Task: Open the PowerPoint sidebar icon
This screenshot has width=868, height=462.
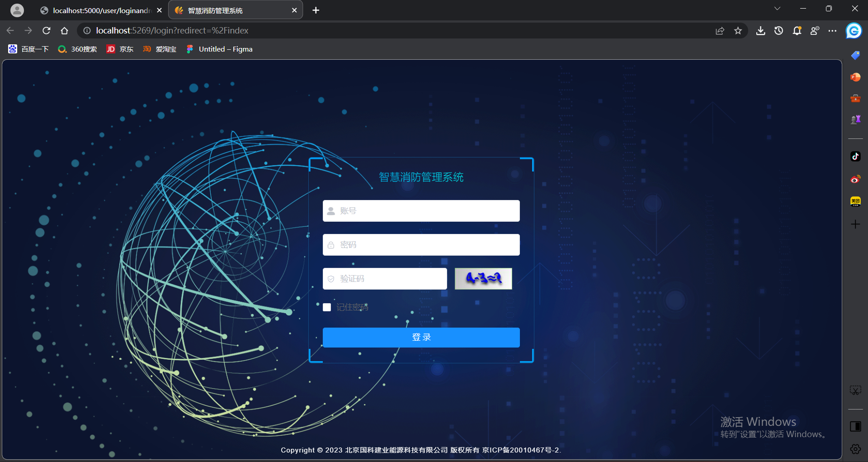Action: (x=855, y=77)
